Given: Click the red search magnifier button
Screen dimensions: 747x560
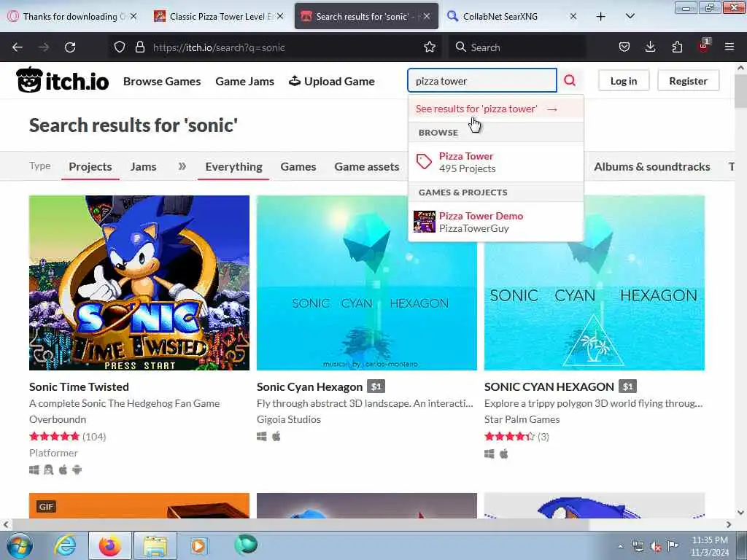Looking at the screenshot, I should [570, 80].
